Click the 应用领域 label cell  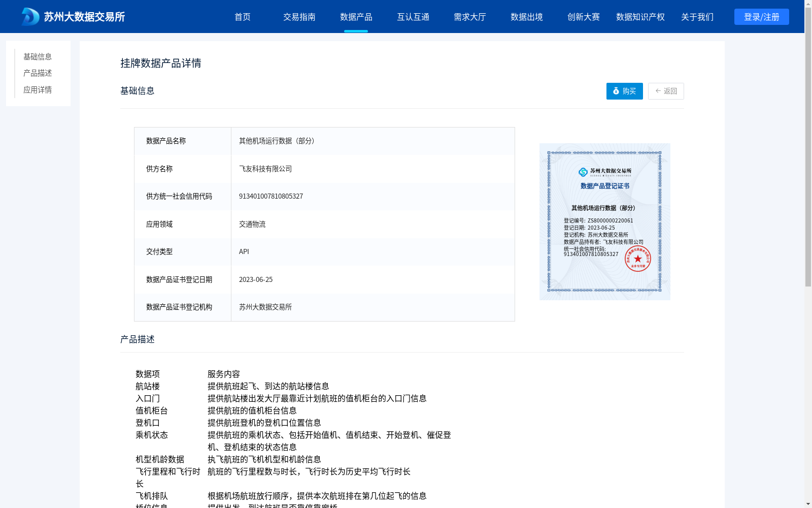pos(183,224)
